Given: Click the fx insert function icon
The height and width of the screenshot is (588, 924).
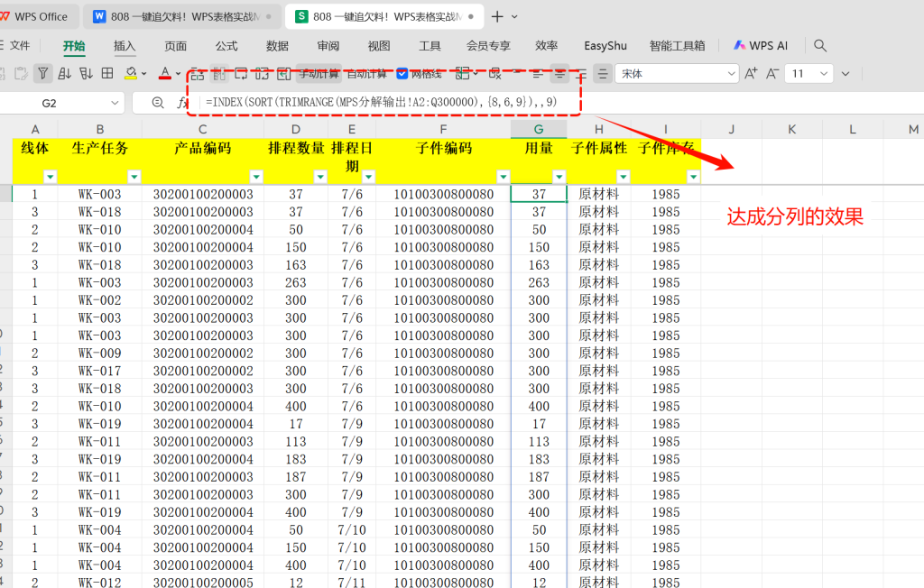Looking at the screenshot, I should coord(181,103).
